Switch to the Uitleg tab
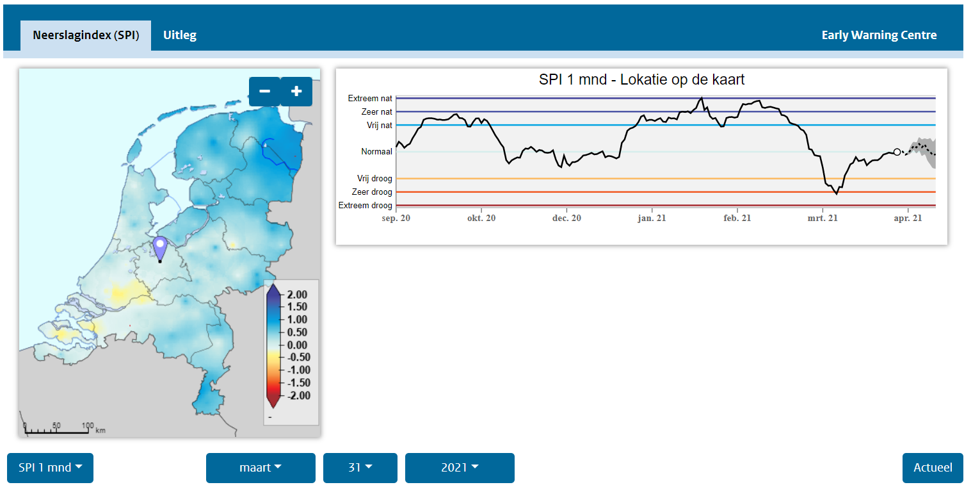The height and width of the screenshot is (494, 980). [x=180, y=35]
